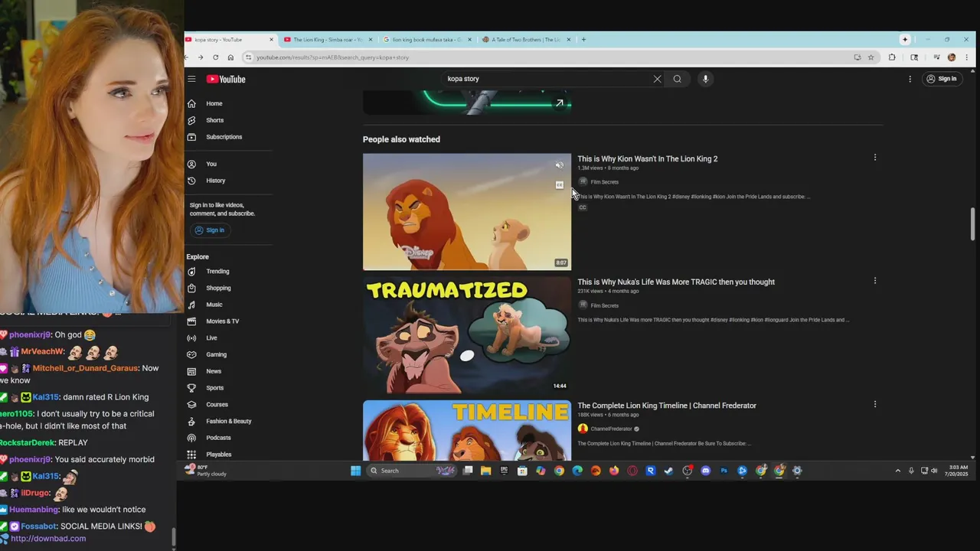The image size is (980, 551).
Task: Open Film Secrets channel under Kion video
Action: [x=604, y=182]
